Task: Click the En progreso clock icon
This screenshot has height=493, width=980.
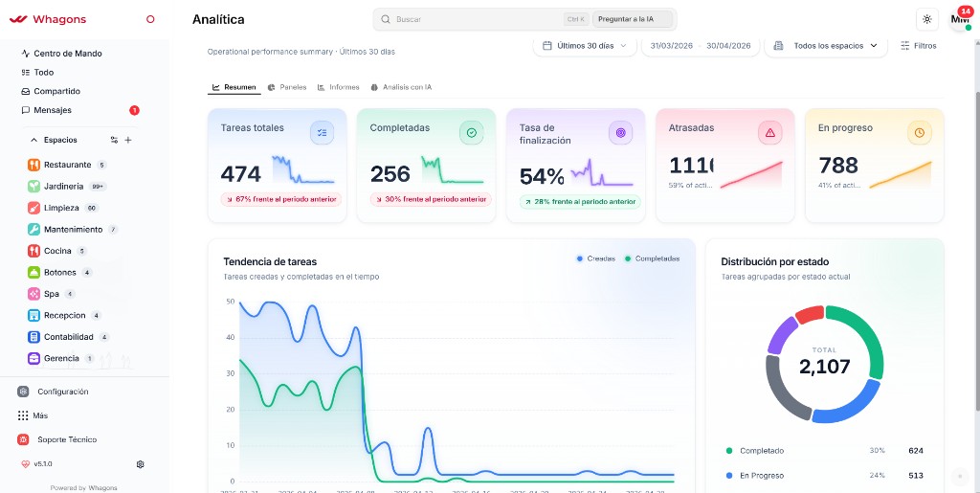Action: click(x=920, y=132)
